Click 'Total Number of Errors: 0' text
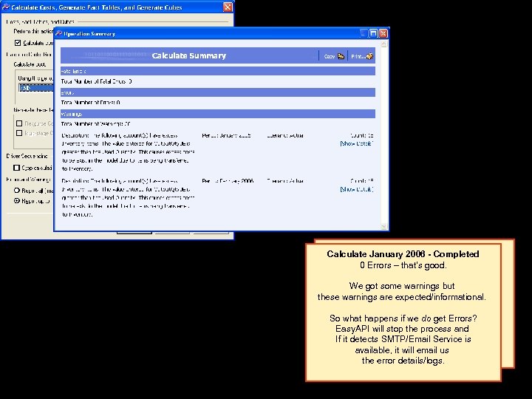 click(91, 103)
